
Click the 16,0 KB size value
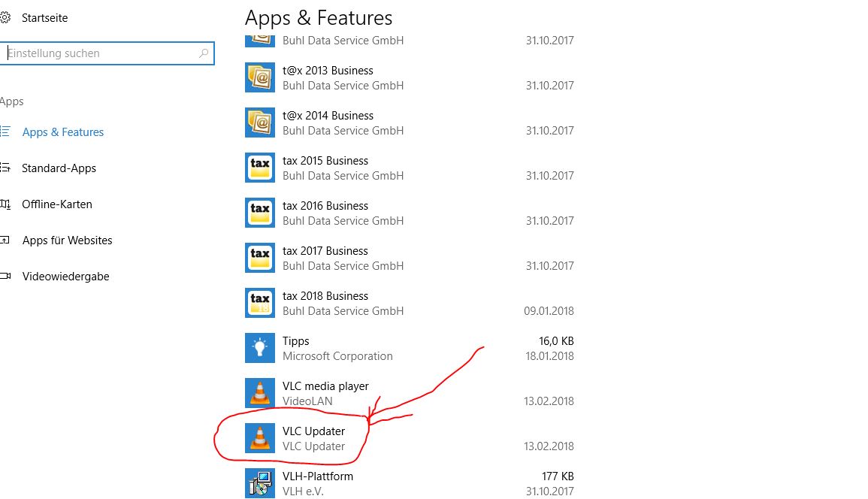point(556,341)
